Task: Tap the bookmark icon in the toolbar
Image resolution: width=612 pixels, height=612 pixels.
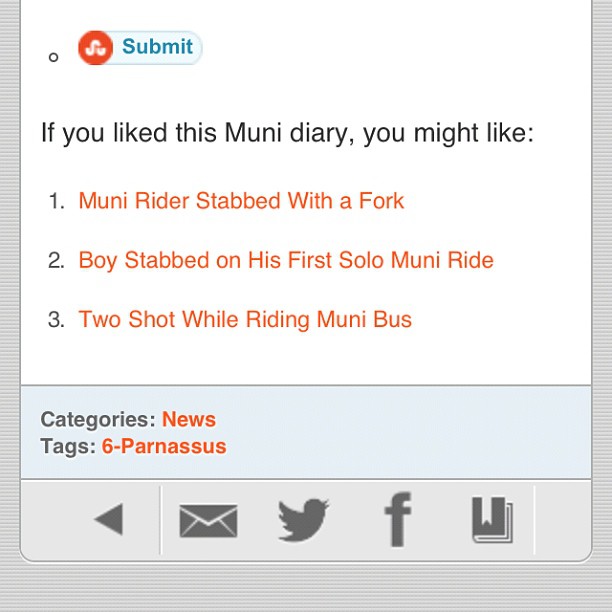Action: (492, 520)
